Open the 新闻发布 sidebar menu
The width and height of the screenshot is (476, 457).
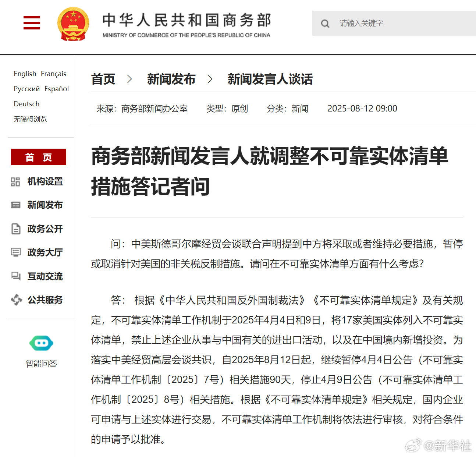pyautogui.click(x=45, y=205)
